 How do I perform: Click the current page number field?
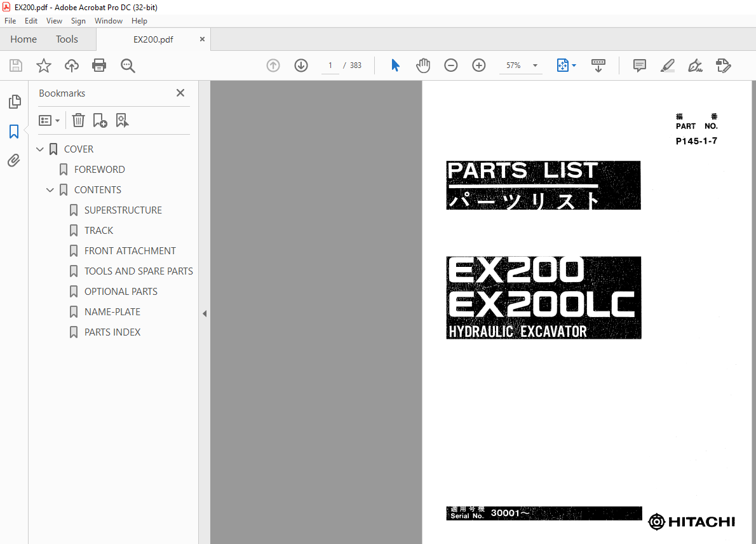point(330,65)
